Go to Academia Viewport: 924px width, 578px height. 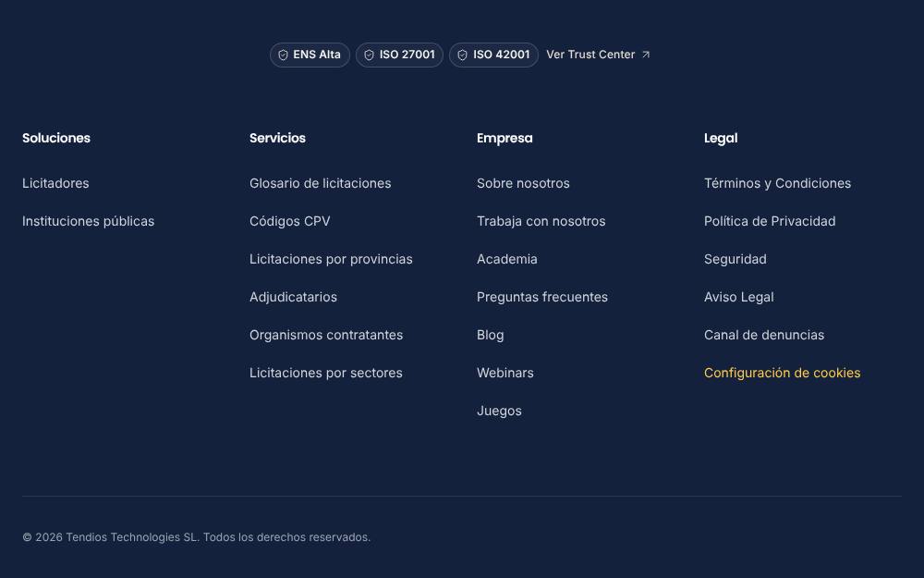click(506, 259)
